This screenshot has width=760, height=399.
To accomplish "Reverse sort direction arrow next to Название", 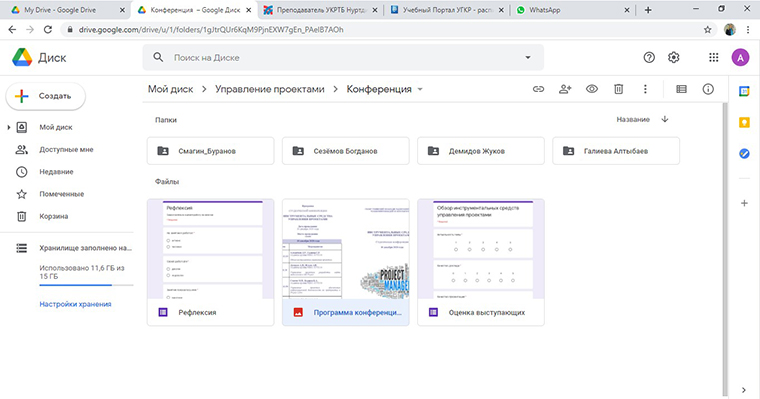I will tap(665, 119).
